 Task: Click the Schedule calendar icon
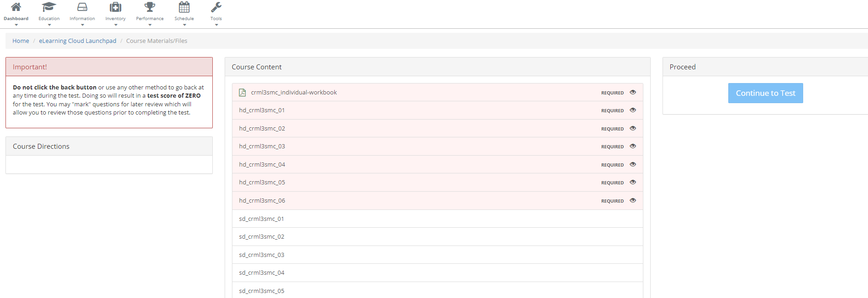[x=184, y=7]
